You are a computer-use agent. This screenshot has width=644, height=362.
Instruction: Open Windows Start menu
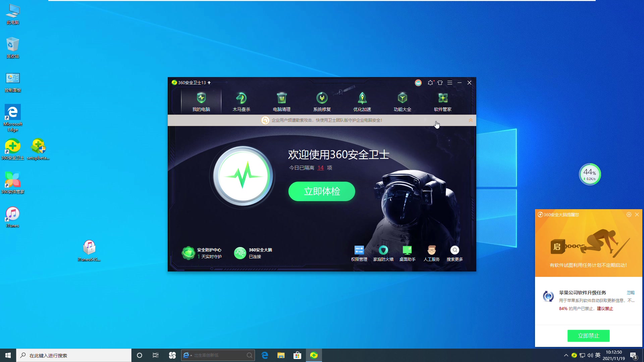click(x=8, y=355)
